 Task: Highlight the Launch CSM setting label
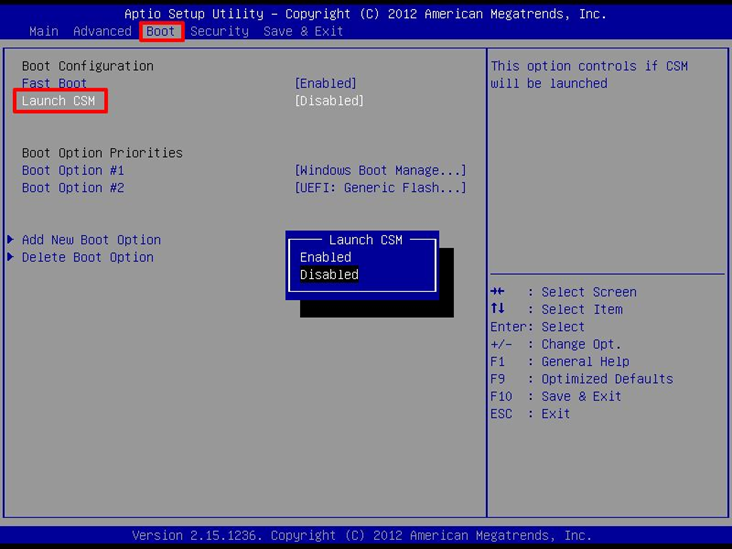point(59,101)
